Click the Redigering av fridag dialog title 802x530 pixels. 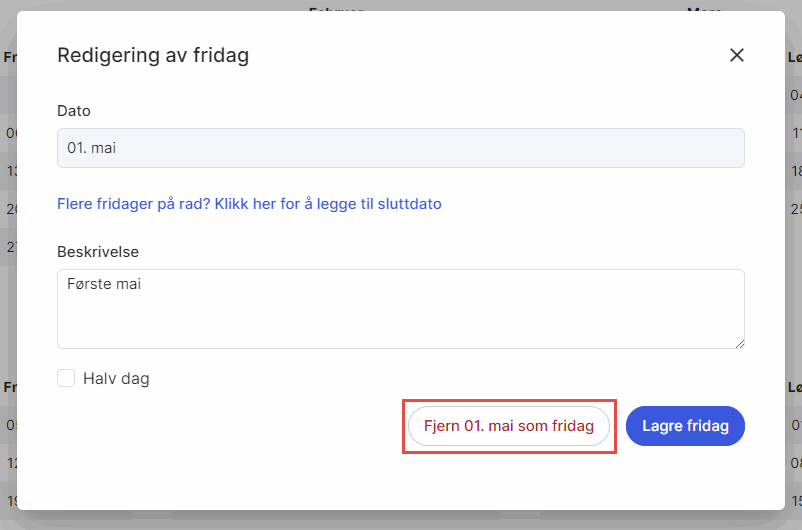[x=153, y=55]
